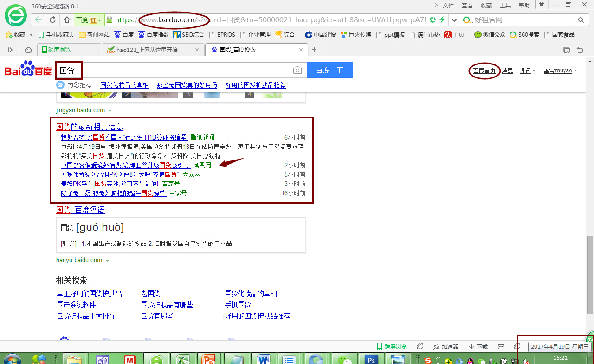This screenshot has width=594, height=364.
Task: Click the 下载 download icon in status bar
Action: click(x=478, y=346)
